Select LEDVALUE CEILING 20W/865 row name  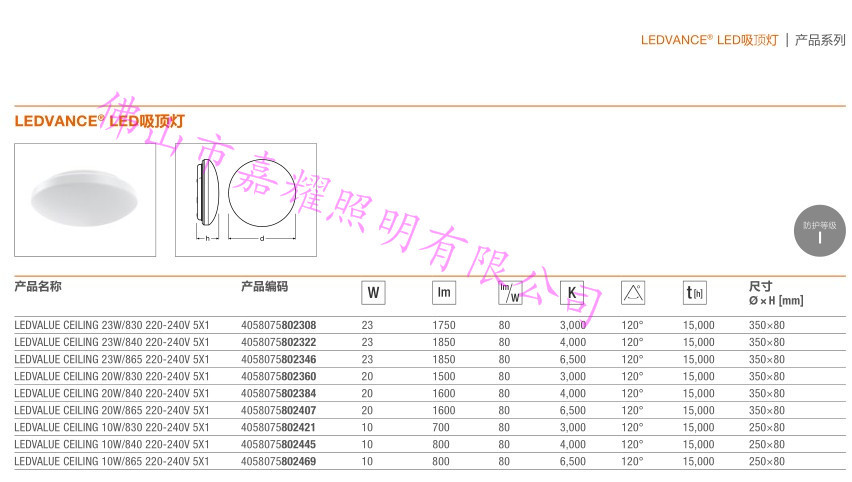point(112,410)
